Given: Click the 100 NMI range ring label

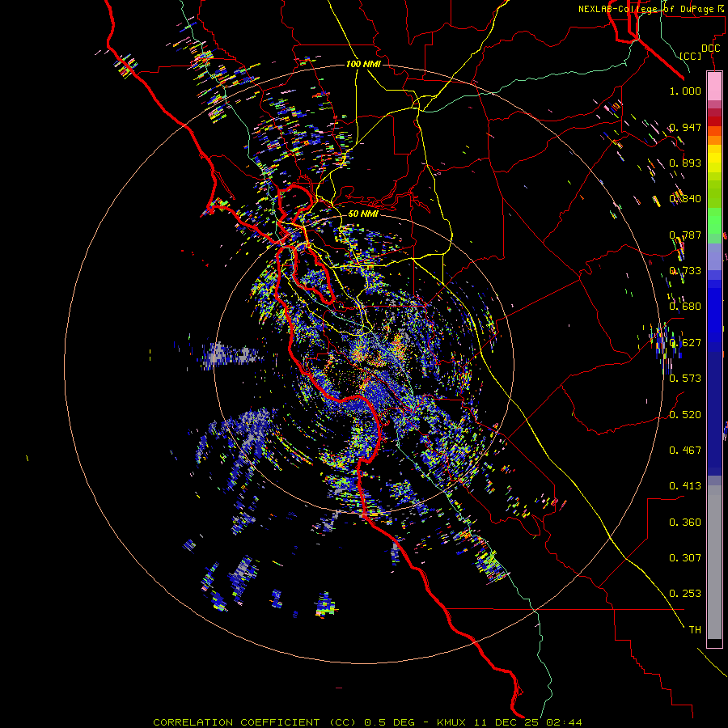Looking at the screenshot, I should [363, 64].
